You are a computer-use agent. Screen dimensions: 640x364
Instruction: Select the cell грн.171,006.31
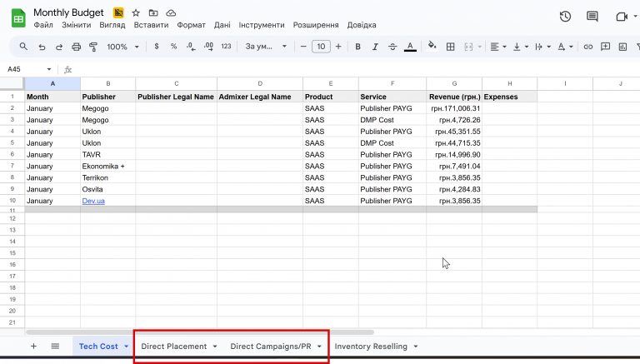click(454, 108)
